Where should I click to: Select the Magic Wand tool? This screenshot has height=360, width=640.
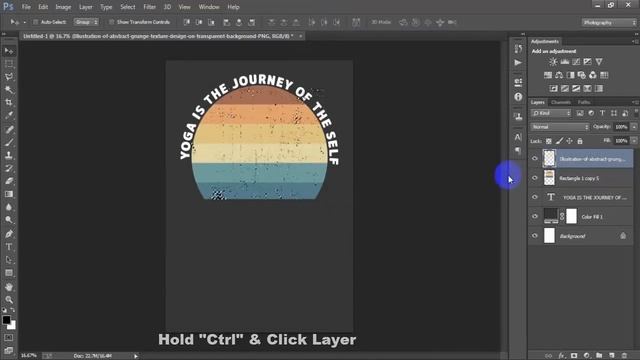coord(9,89)
